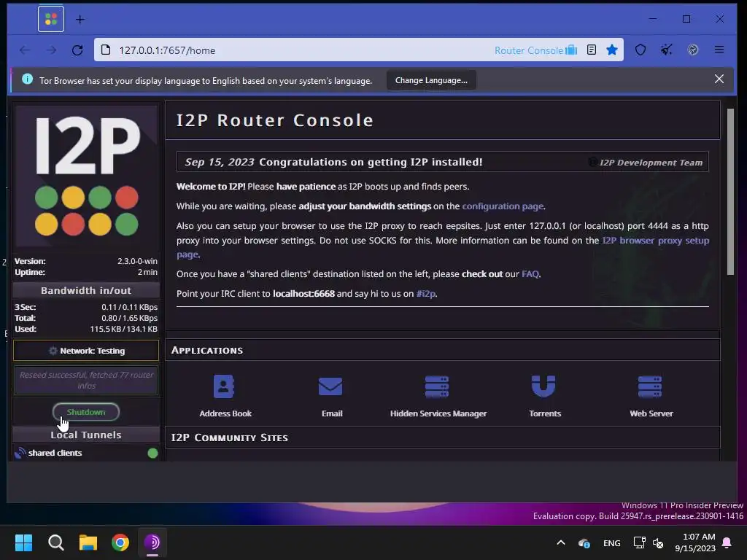747x560 pixels.
Task: Click the shared clients green status dot
Action: 152,453
